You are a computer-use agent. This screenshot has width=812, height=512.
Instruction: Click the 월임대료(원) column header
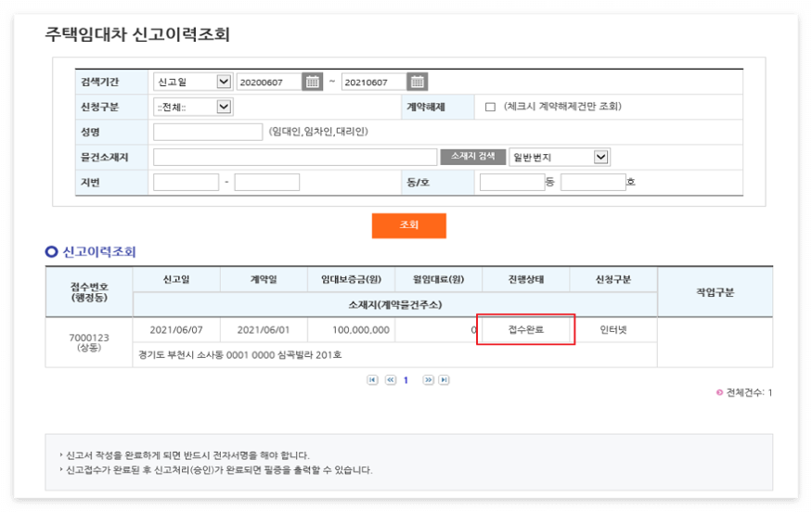(x=438, y=279)
